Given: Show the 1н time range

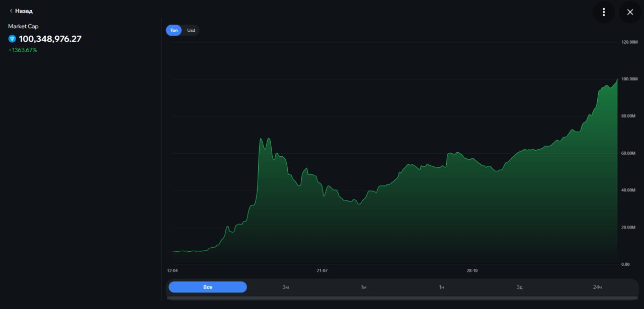Looking at the screenshot, I should tap(442, 287).
